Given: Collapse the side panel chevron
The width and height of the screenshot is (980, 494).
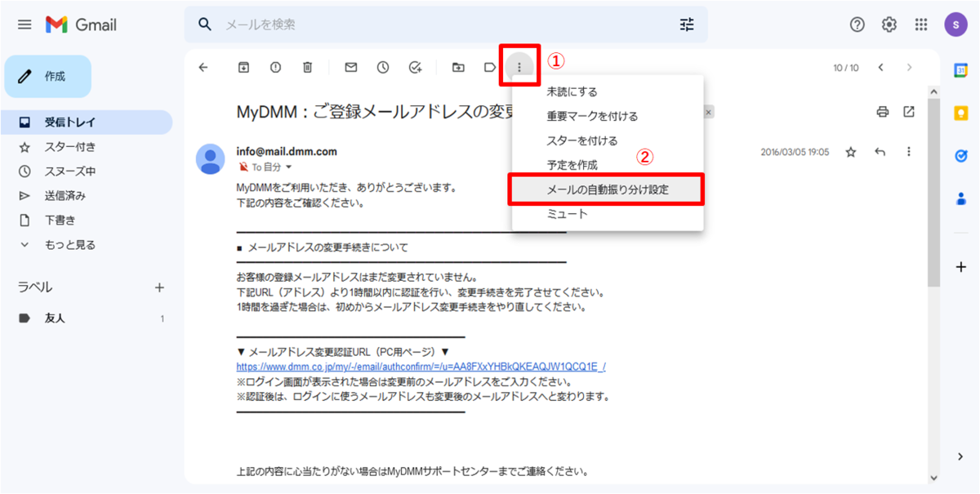Looking at the screenshot, I should click(x=961, y=456).
